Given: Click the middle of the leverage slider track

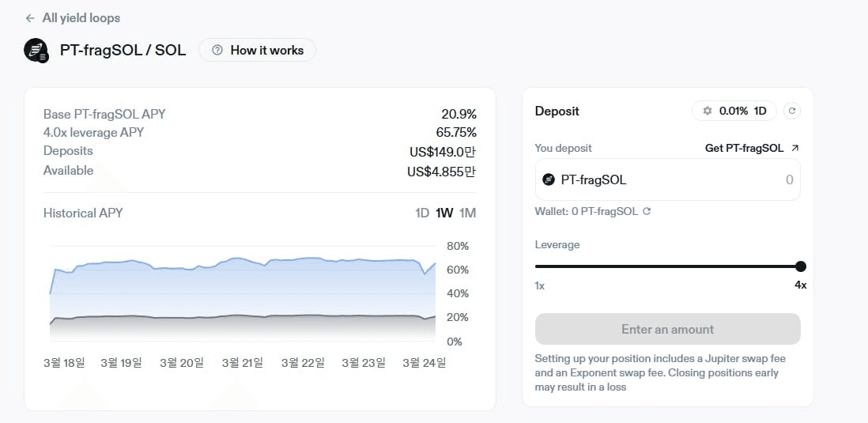Looking at the screenshot, I should [x=668, y=266].
